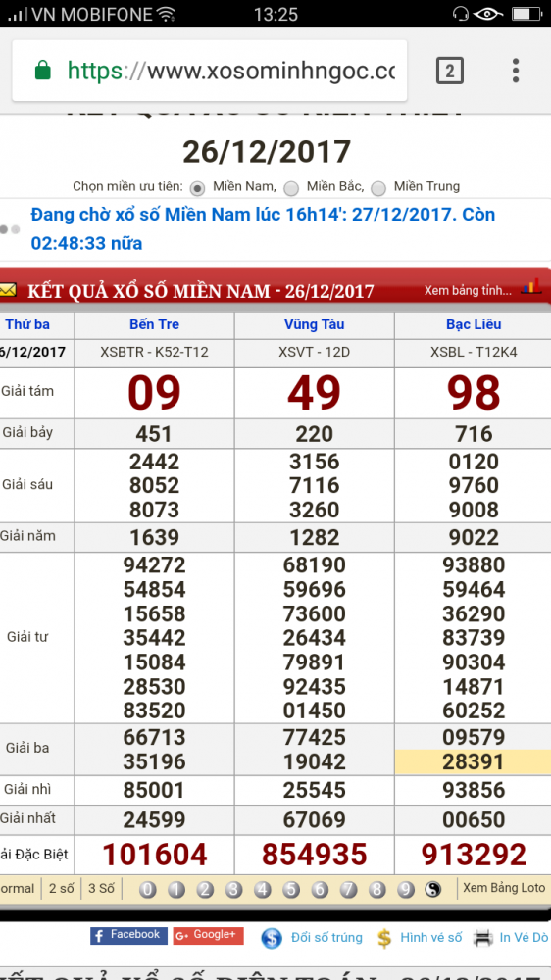Image resolution: width=551 pixels, height=980 pixels.
Task: Select the Miền Bắc radio button
Action: point(291,187)
